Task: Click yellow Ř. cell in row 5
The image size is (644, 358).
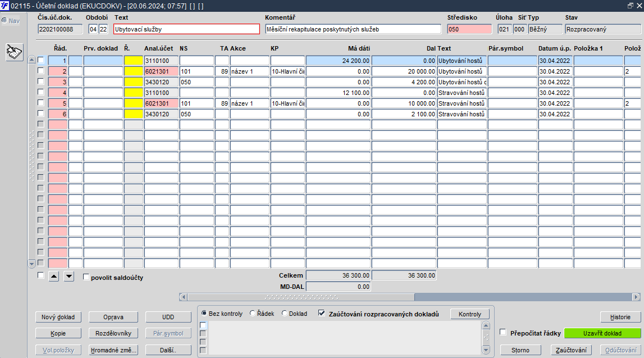Action: click(134, 103)
